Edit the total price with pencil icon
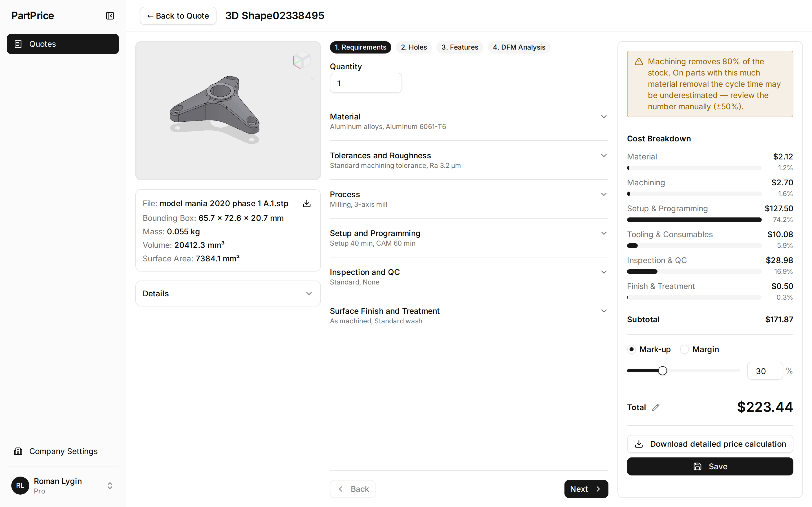 (656, 407)
